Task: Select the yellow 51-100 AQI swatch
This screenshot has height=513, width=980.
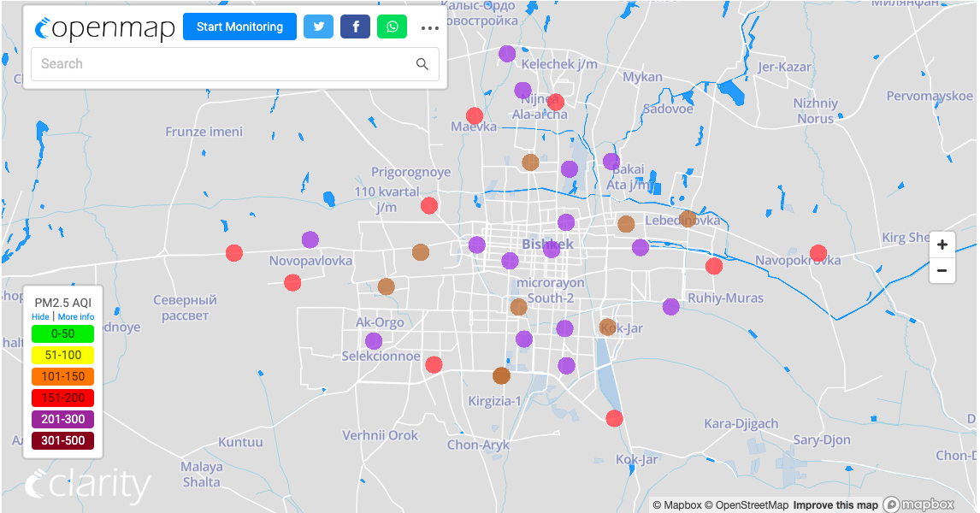Action: click(62, 356)
